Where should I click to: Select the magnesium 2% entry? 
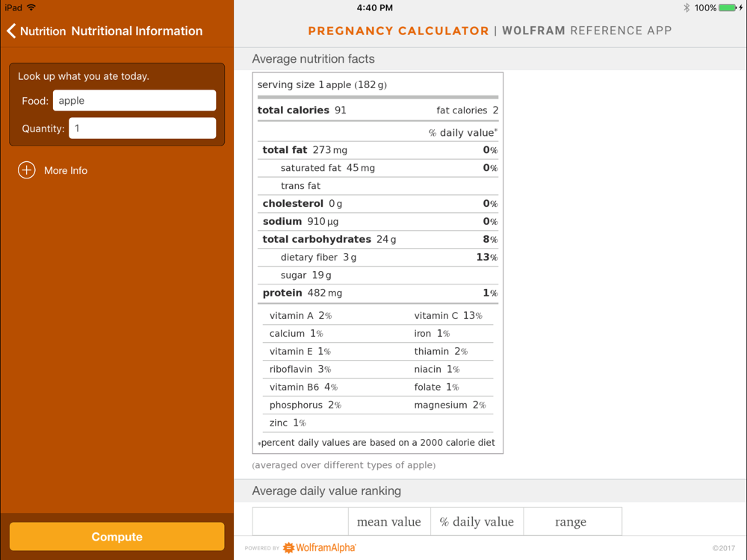450,405
